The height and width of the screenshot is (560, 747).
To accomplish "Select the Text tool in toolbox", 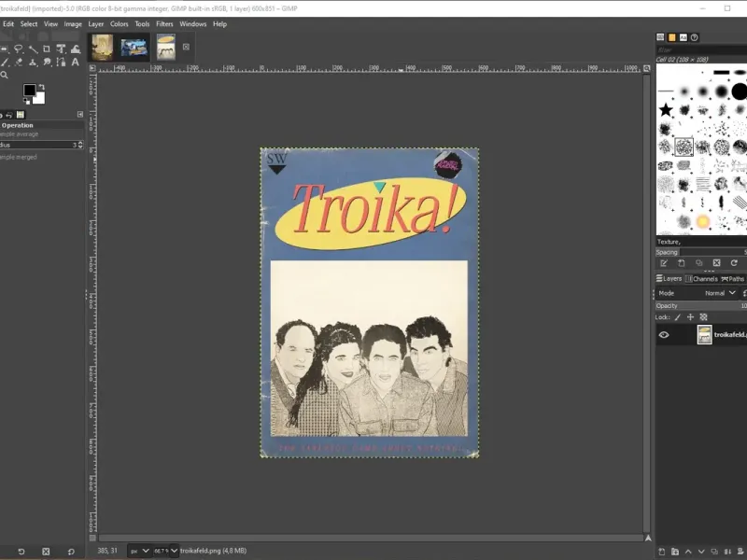I will tap(76, 62).
